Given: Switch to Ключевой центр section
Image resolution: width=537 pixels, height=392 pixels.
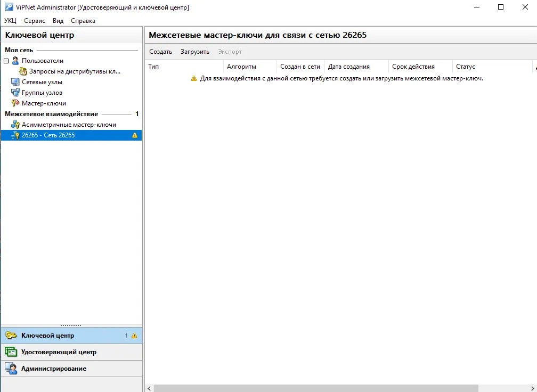Looking at the screenshot, I should pos(71,336).
